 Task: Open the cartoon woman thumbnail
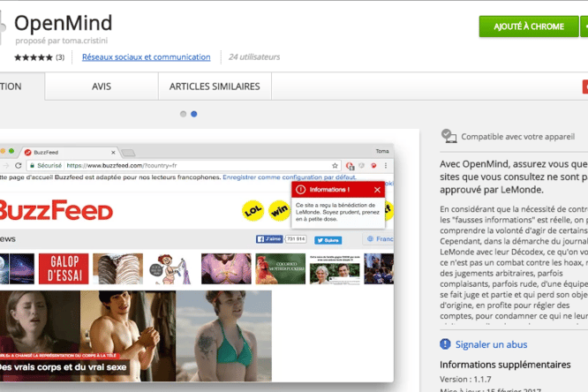pos(172,268)
